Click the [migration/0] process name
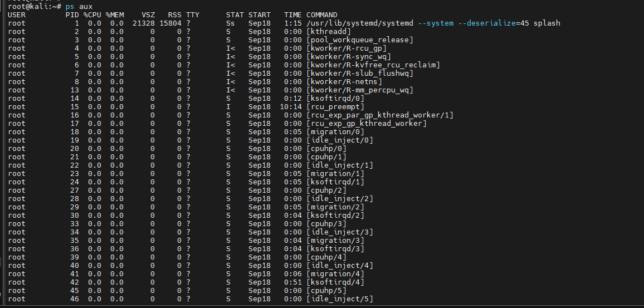 335,132
